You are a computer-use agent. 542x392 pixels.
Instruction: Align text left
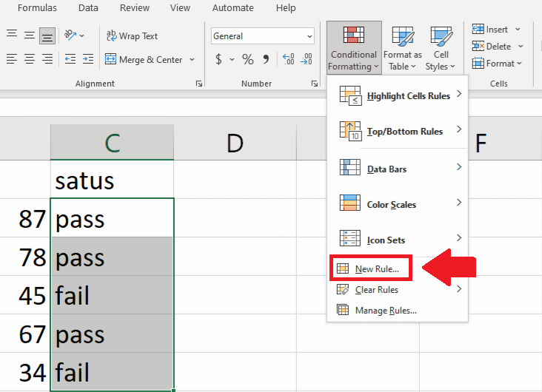(x=12, y=59)
